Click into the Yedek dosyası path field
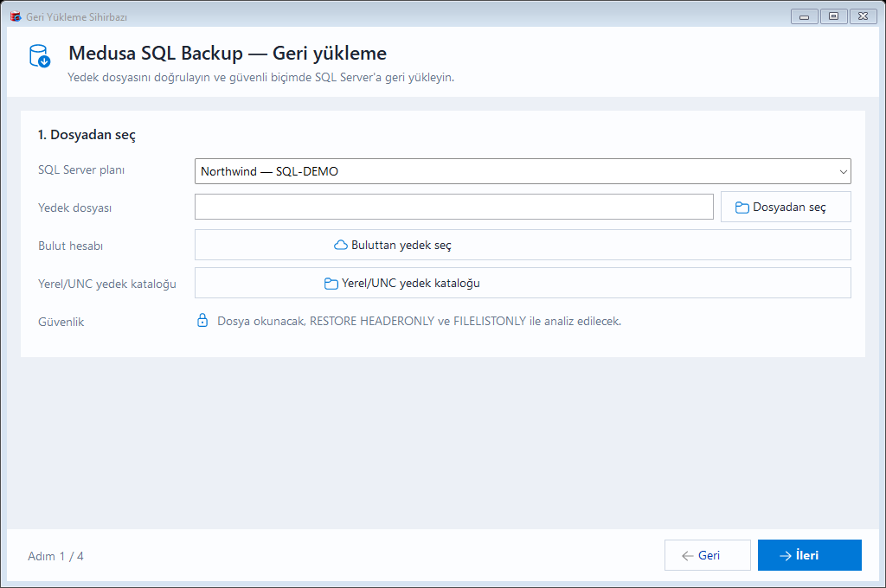 point(453,207)
